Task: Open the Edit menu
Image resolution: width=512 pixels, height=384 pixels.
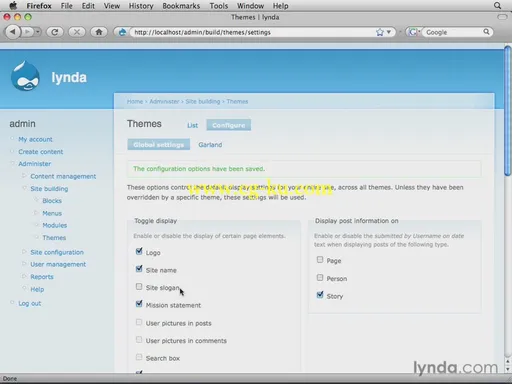Action: [x=88, y=6]
